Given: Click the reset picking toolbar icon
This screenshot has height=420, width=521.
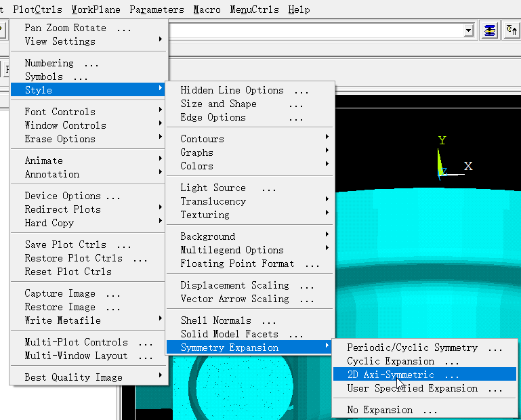Looking at the screenshot, I should click(512, 30).
